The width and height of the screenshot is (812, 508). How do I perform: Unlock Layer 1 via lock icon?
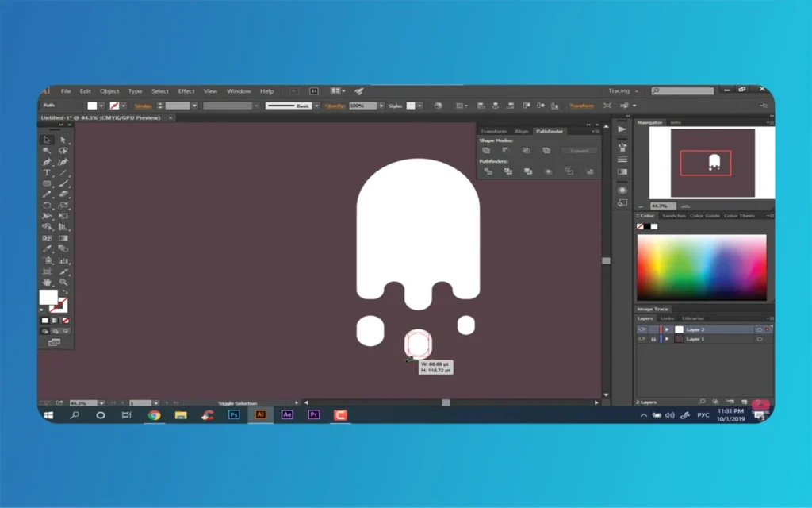tap(653, 339)
